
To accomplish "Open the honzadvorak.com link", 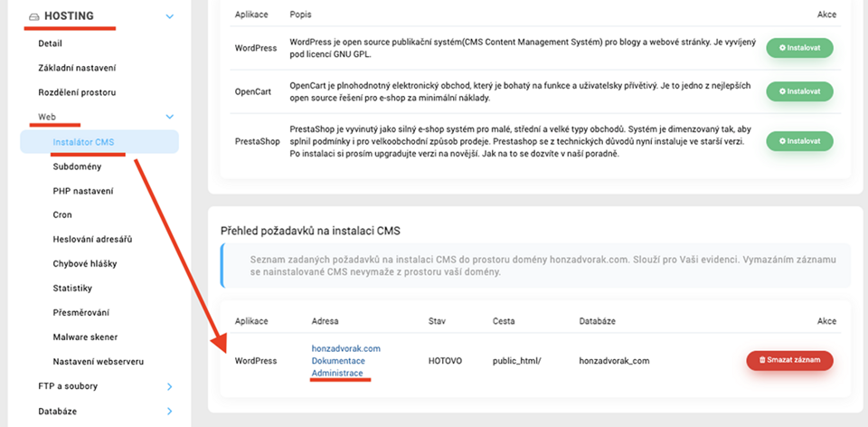I will coord(346,348).
